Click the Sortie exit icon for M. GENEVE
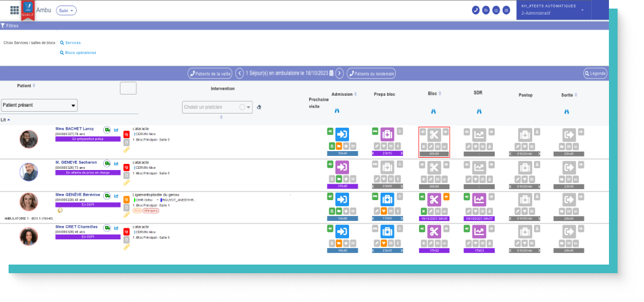 (569, 167)
